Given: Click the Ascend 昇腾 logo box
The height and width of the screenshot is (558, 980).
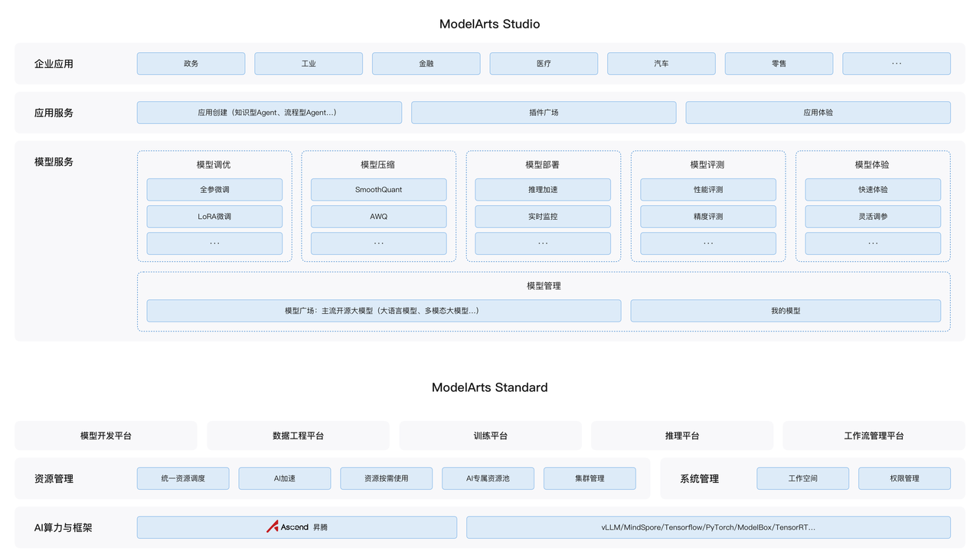Looking at the screenshot, I should pos(296,527).
